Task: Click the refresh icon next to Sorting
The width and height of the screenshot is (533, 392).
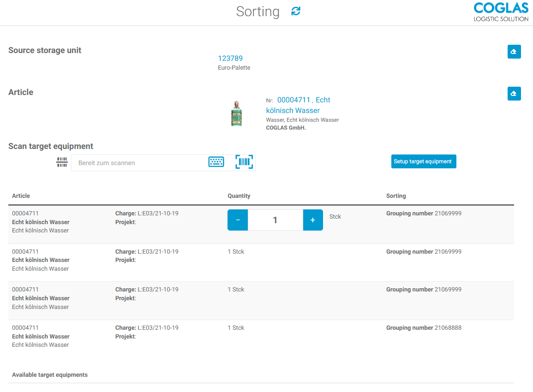Action: 296,11
